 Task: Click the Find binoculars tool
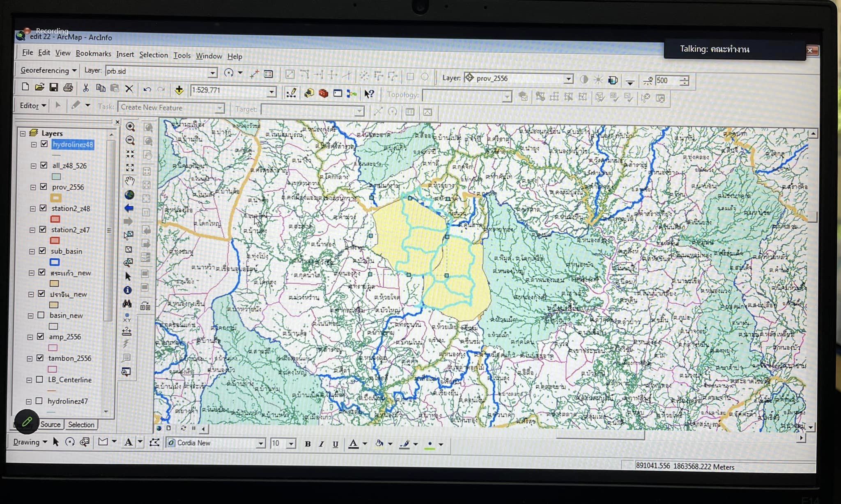coord(127,304)
